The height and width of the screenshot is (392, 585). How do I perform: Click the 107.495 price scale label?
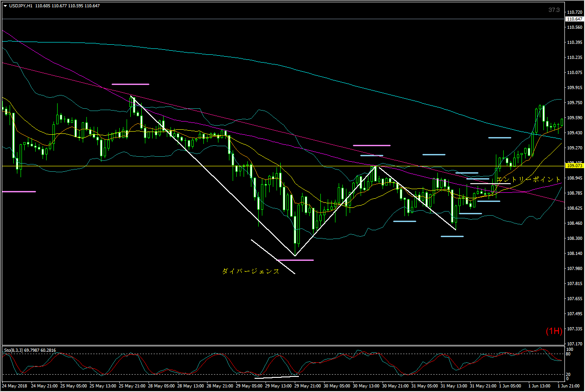click(x=574, y=314)
